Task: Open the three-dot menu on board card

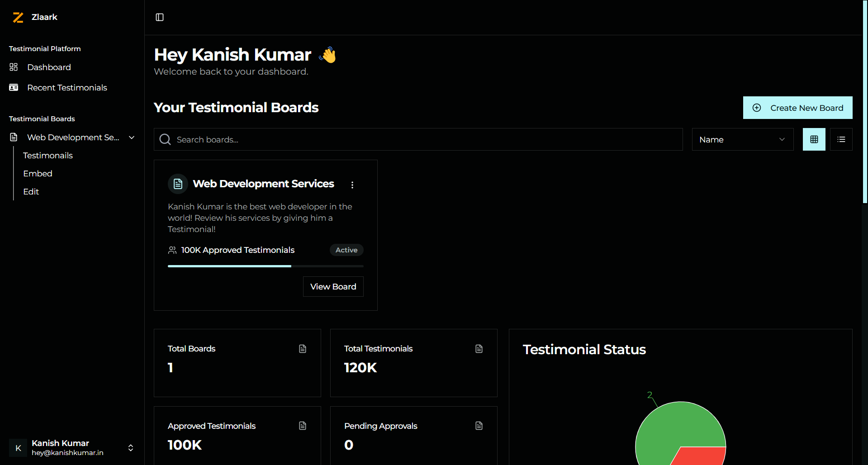Action: pyautogui.click(x=352, y=185)
